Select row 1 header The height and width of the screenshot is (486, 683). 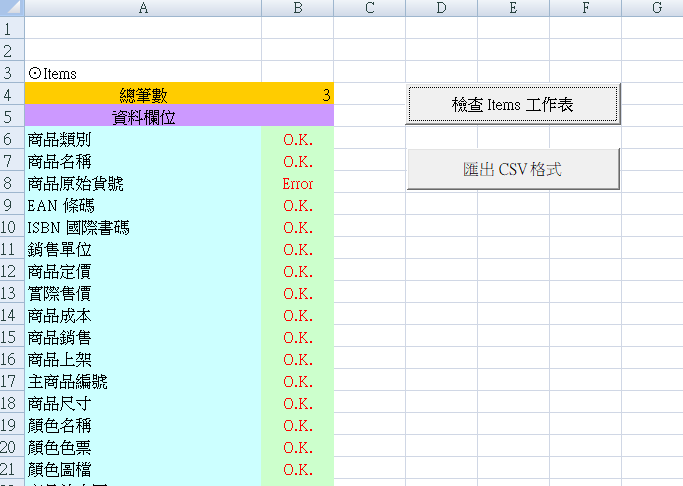click(12, 28)
